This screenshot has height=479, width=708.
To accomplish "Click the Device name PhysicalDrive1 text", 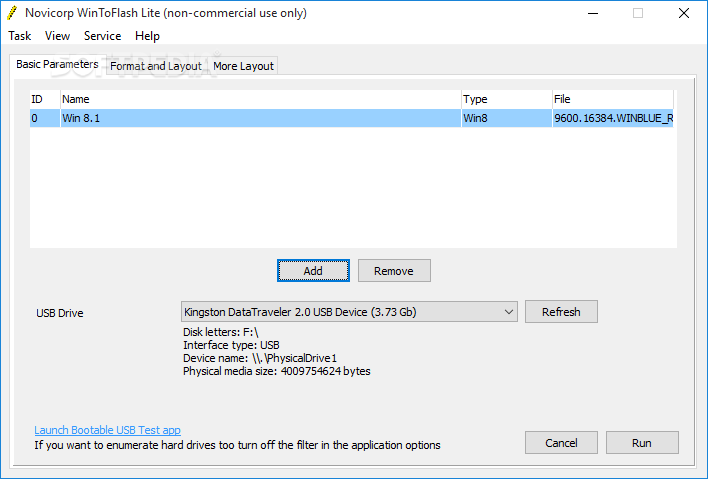I will (260, 358).
